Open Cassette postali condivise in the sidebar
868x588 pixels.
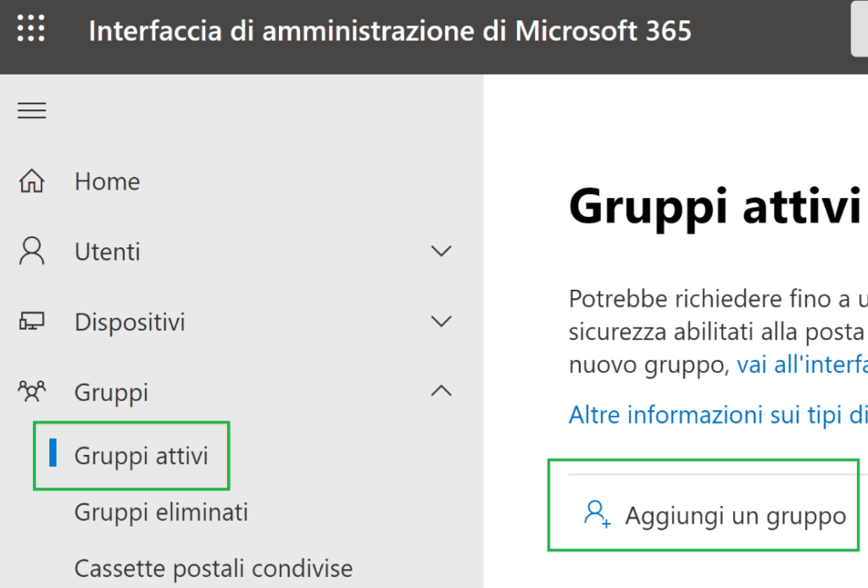click(x=214, y=569)
